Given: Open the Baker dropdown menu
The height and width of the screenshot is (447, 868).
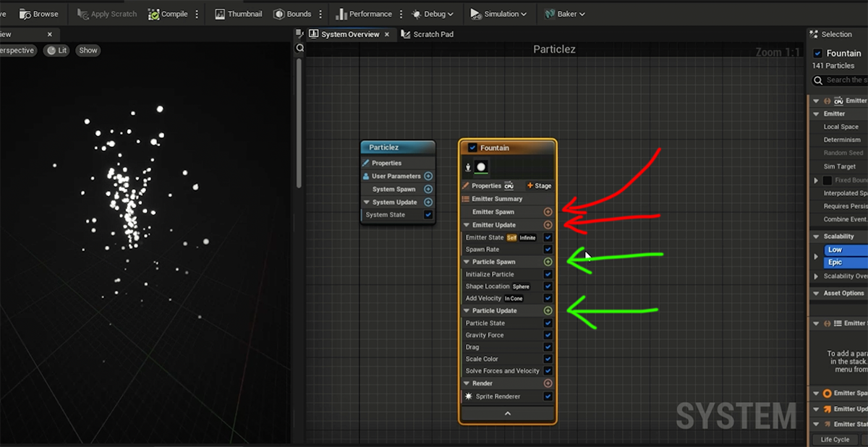Looking at the screenshot, I should 565,14.
